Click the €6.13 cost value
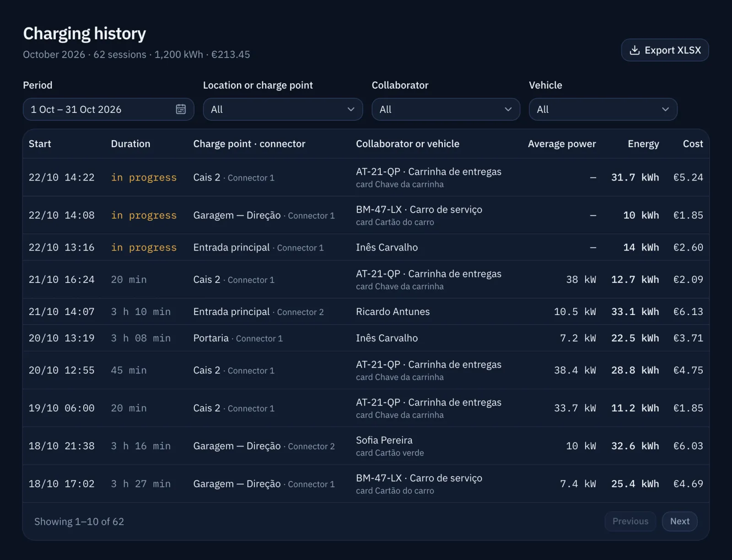 click(x=688, y=312)
